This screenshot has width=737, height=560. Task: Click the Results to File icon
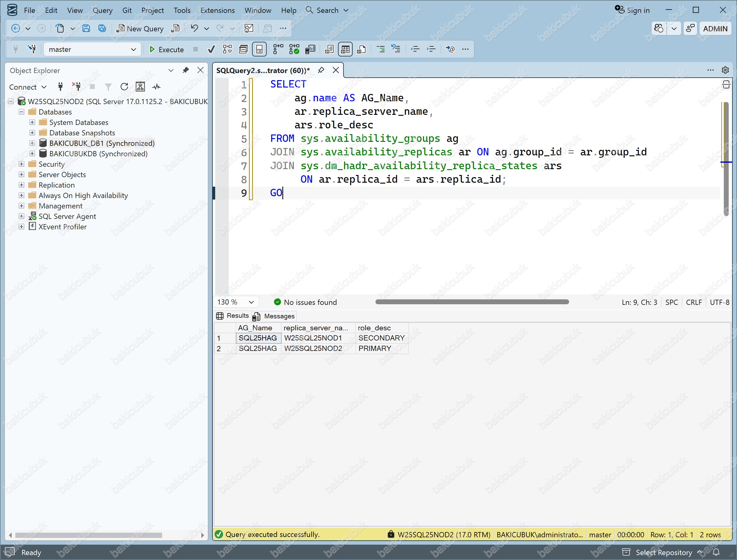(361, 50)
